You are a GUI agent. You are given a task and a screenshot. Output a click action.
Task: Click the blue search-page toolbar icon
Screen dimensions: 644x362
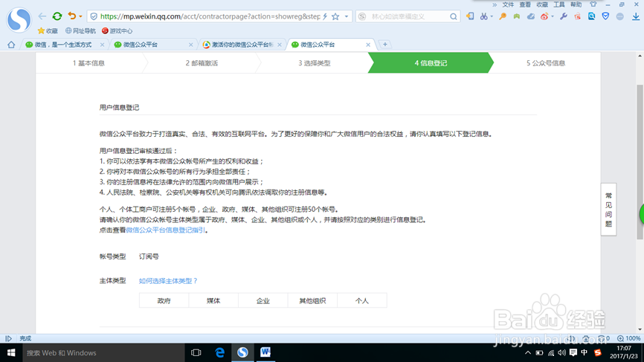[591, 16]
